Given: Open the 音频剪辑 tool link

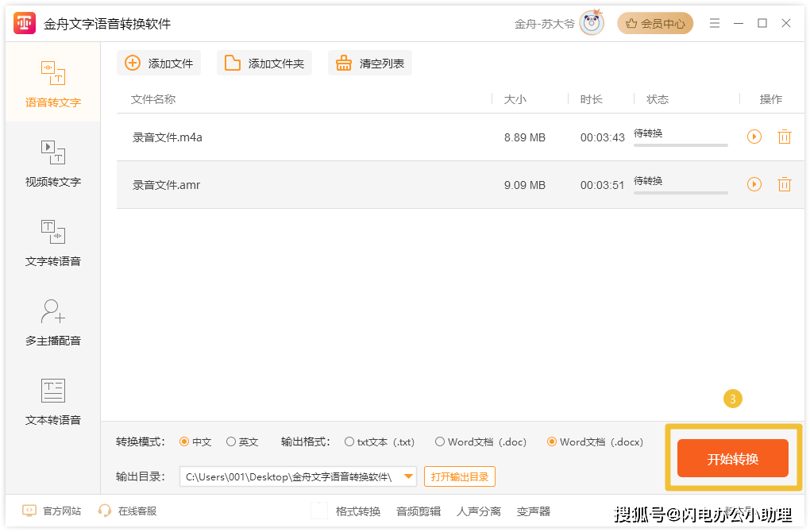Looking at the screenshot, I should click(x=418, y=511).
